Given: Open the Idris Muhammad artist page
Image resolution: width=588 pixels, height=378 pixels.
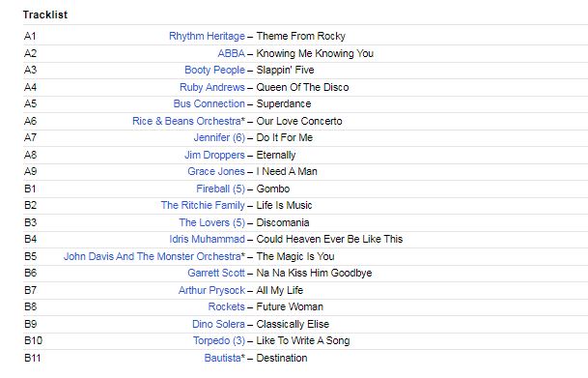Looking at the screenshot, I should (207, 239).
